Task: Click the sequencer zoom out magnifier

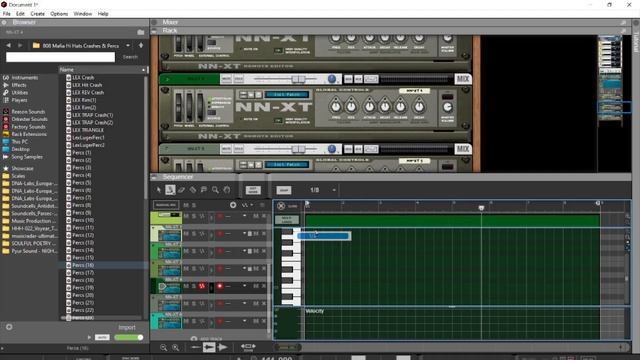Action: point(164,347)
